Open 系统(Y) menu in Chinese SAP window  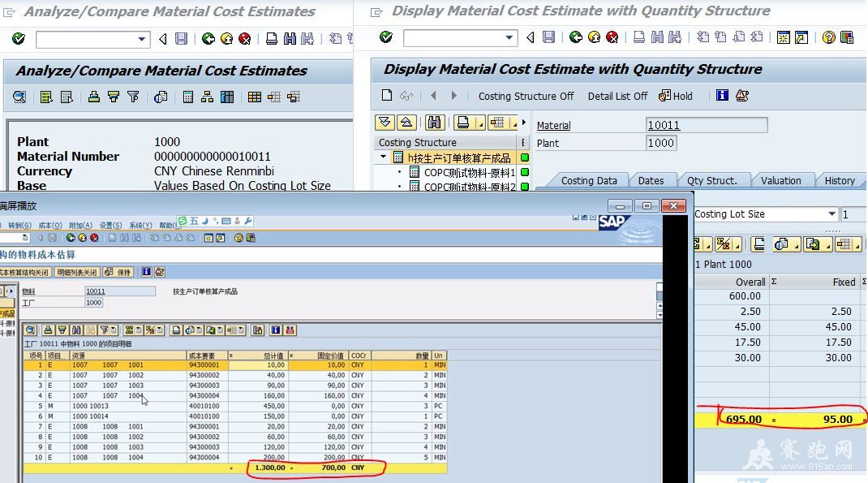(140, 226)
